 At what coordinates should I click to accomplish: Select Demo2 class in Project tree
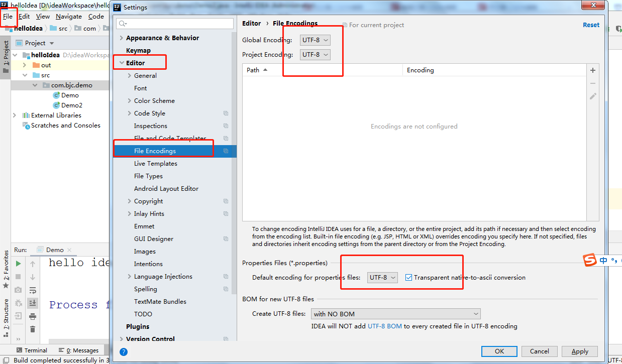72,105
